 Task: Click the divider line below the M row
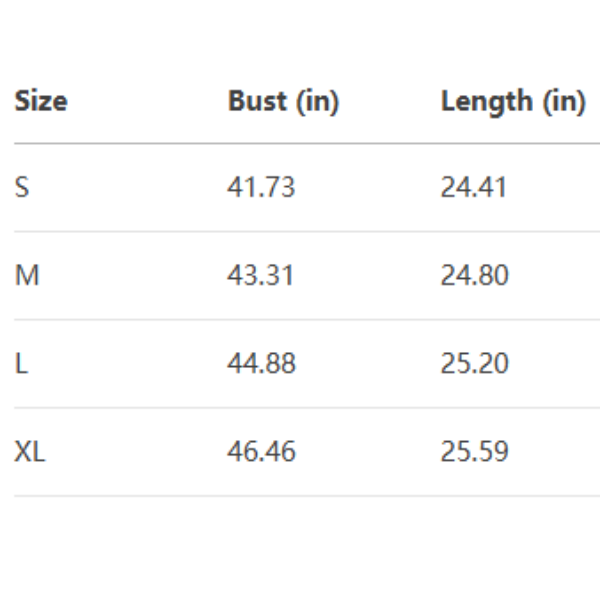pyautogui.click(x=300, y=319)
